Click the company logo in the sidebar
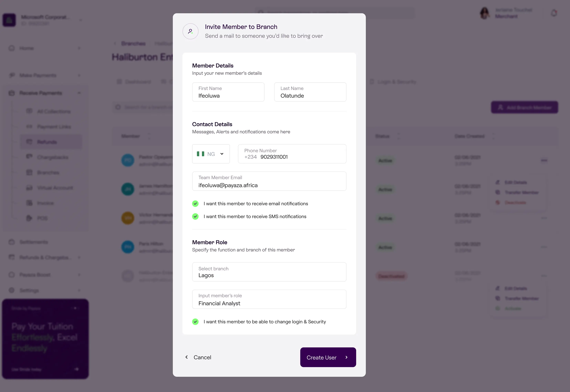Viewport: 570px width, 392px height. [x=9, y=20]
